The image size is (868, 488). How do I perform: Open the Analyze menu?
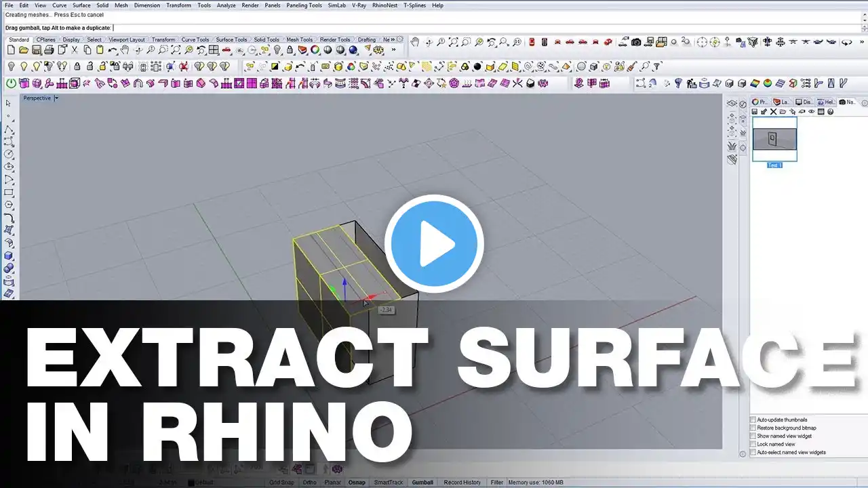pyautogui.click(x=226, y=5)
